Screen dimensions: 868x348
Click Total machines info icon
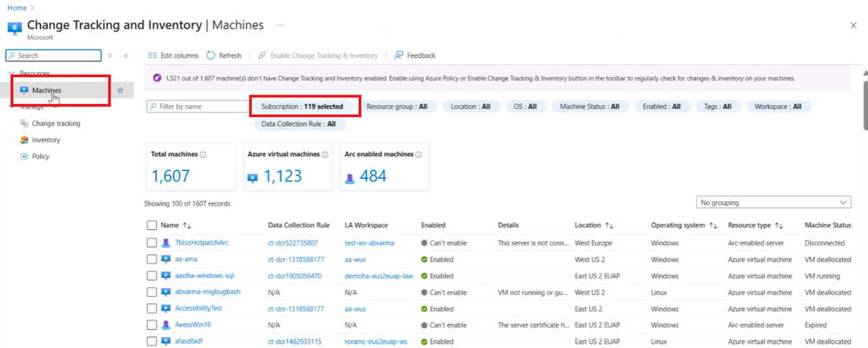tap(203, 155)
